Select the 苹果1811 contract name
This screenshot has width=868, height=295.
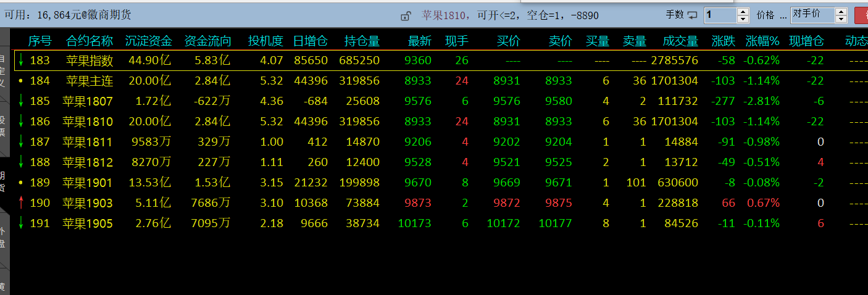tap(88, 142)
